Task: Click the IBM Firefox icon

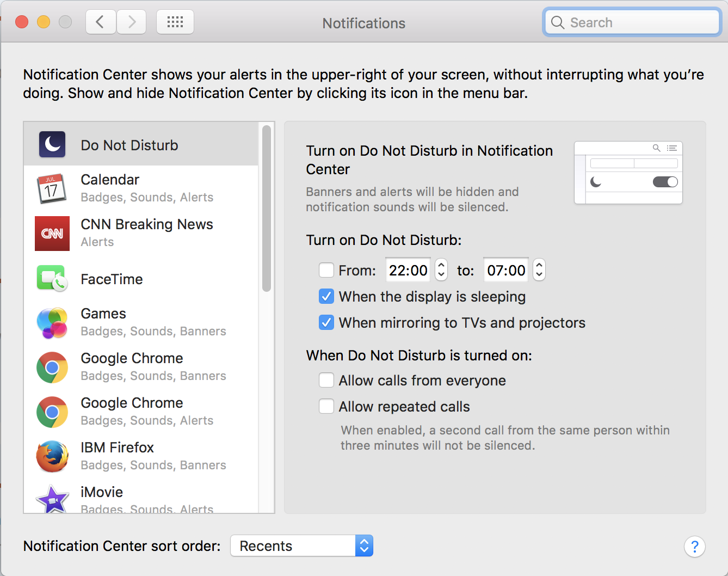Action: tap(52, 456)
